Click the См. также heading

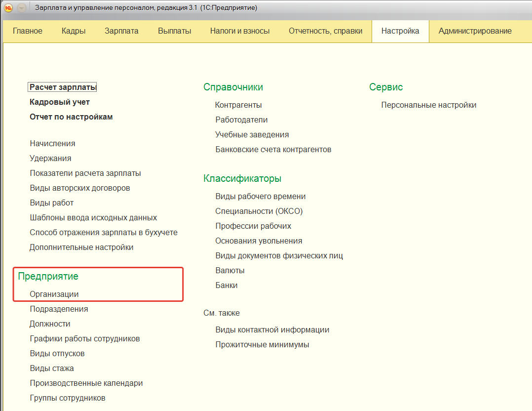click(x=222, y=313)
